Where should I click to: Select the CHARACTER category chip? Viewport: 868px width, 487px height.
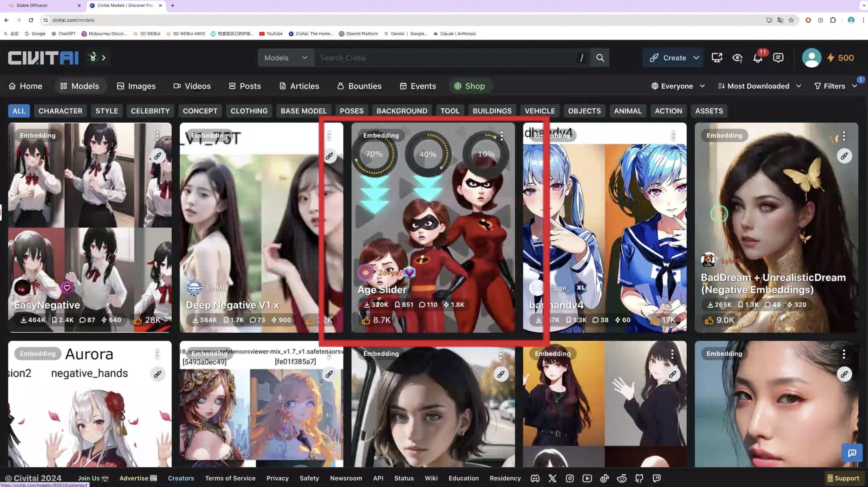pyautogui.click(x=60, y=111)
